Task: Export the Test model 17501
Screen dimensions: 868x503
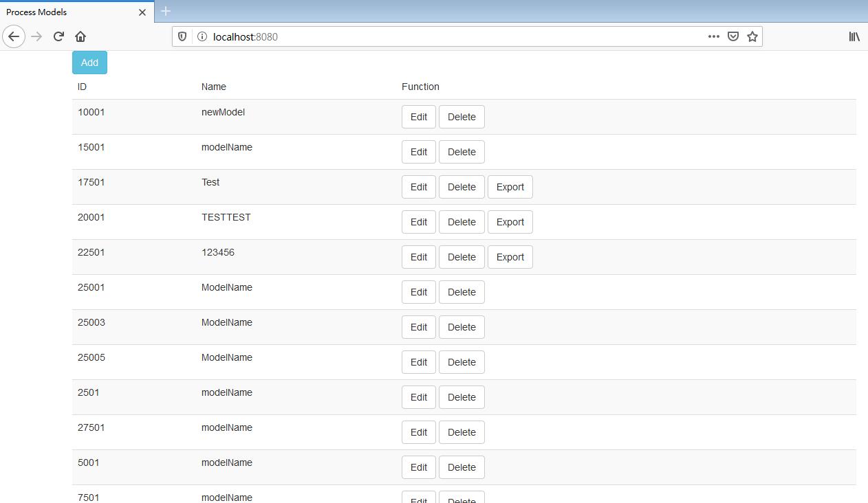Action: (510, 187)
